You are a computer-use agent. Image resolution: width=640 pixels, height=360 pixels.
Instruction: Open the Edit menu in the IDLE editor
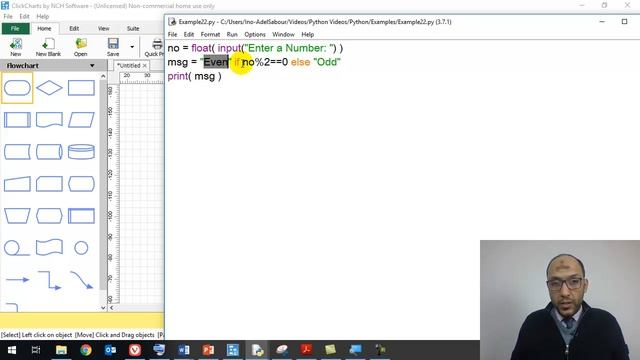189,34
